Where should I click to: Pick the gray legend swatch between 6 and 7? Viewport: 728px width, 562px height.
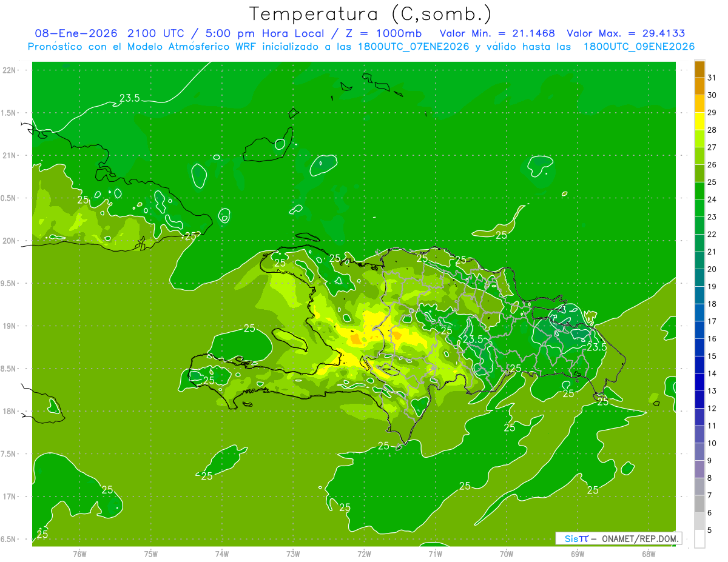[699, 504]
